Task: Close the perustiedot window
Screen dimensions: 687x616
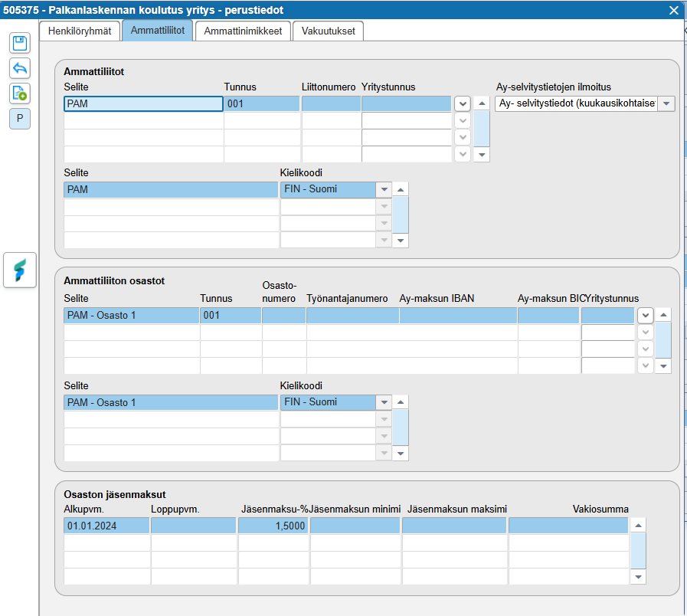Action: pos(674,10)
